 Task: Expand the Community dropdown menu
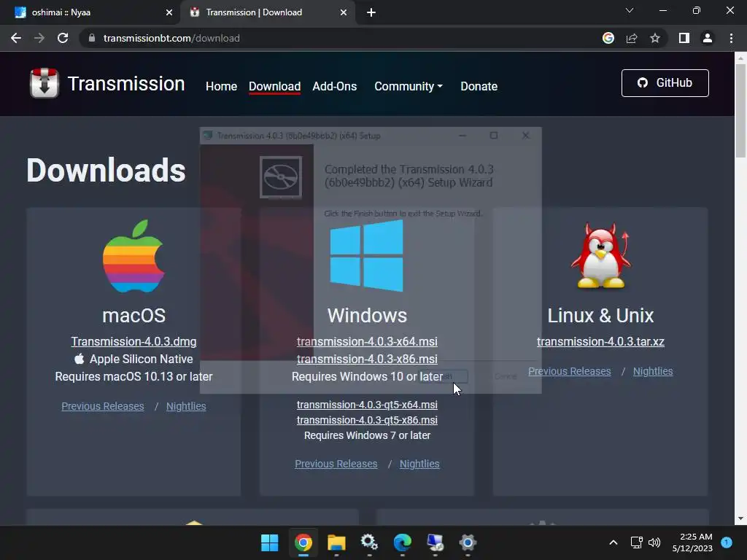409,86
